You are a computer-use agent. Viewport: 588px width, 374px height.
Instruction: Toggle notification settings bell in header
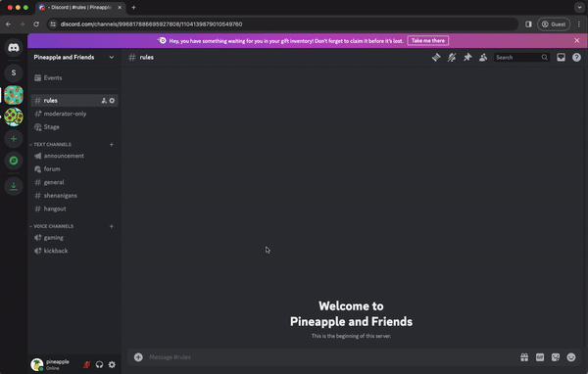coord(452,58)
